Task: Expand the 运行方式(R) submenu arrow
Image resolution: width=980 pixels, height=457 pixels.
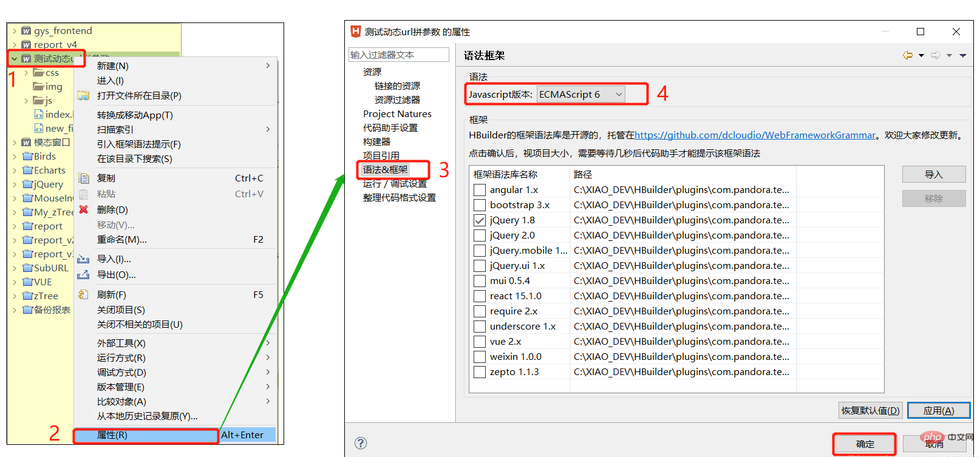Action: (x=268, y=357)
